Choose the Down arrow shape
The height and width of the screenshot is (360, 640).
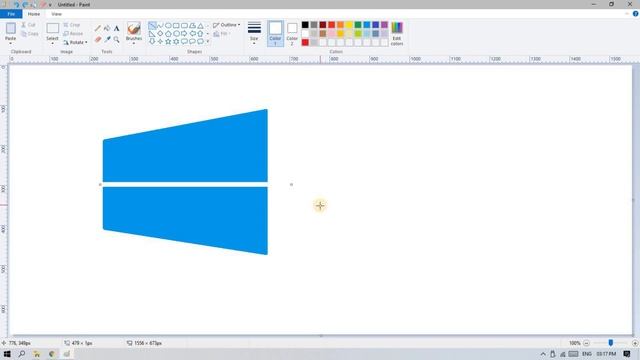[x=152, y=42]
